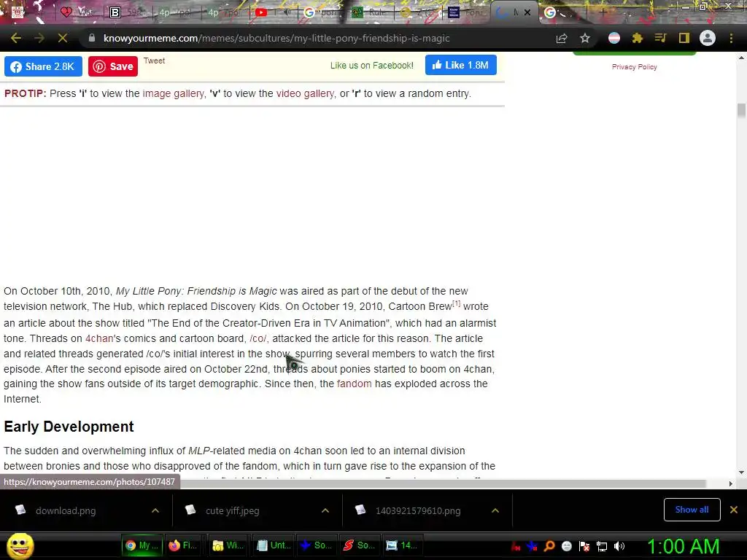Open the trans flag extension icon
Viewport: 747px width, 560px height.
[614, 38]
